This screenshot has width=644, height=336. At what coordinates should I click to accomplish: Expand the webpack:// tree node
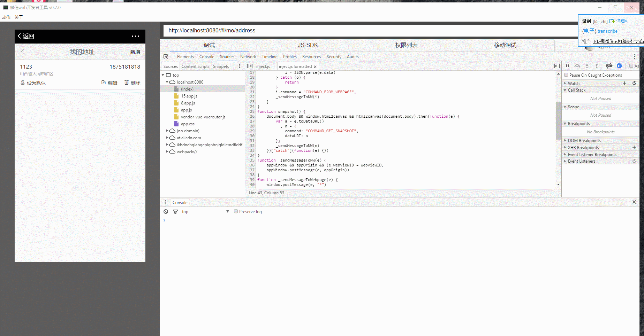[167, 152]
